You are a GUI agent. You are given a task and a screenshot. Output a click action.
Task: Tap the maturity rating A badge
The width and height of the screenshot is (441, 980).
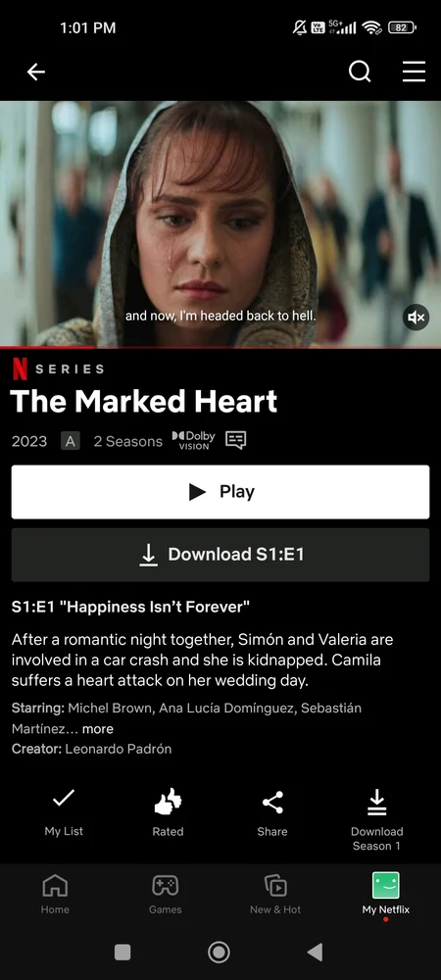70,441
